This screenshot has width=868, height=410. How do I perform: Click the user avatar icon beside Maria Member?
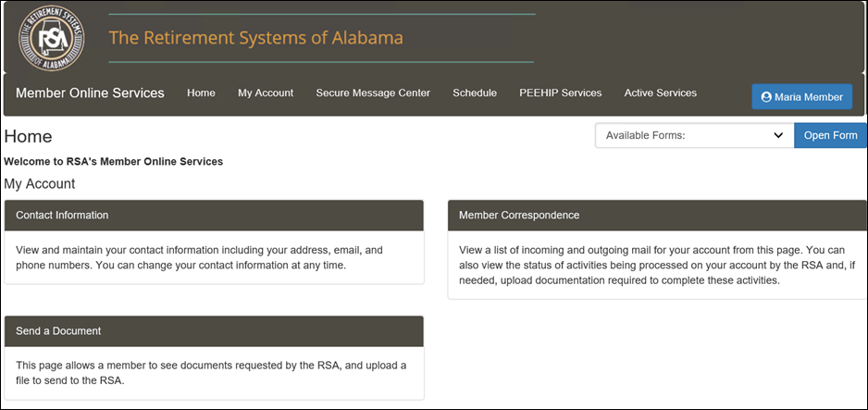(x=766, y=97)
